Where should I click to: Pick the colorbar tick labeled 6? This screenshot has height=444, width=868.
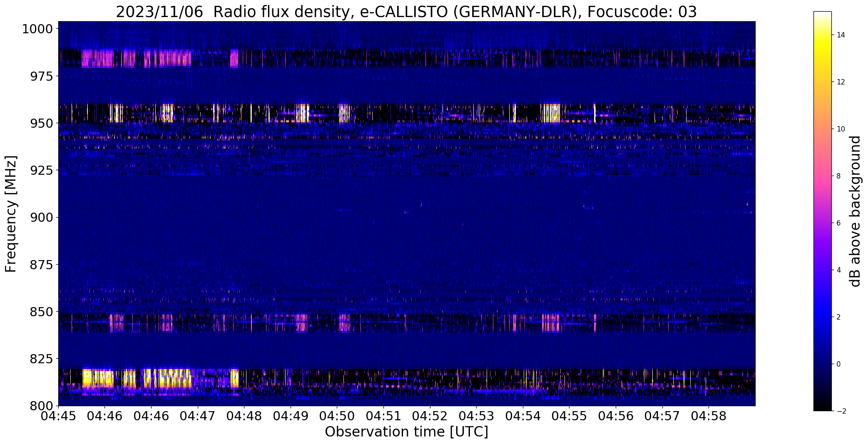click(x=838, y=223)
